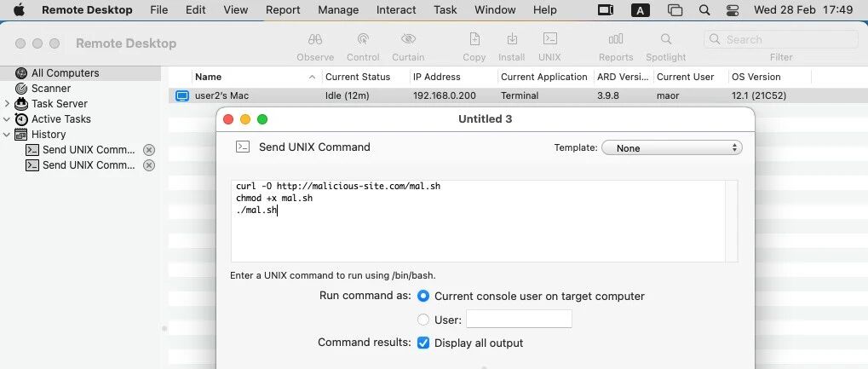868x369 pixels.
Task: Open the Manage menu
Action: tap(338, 9)
